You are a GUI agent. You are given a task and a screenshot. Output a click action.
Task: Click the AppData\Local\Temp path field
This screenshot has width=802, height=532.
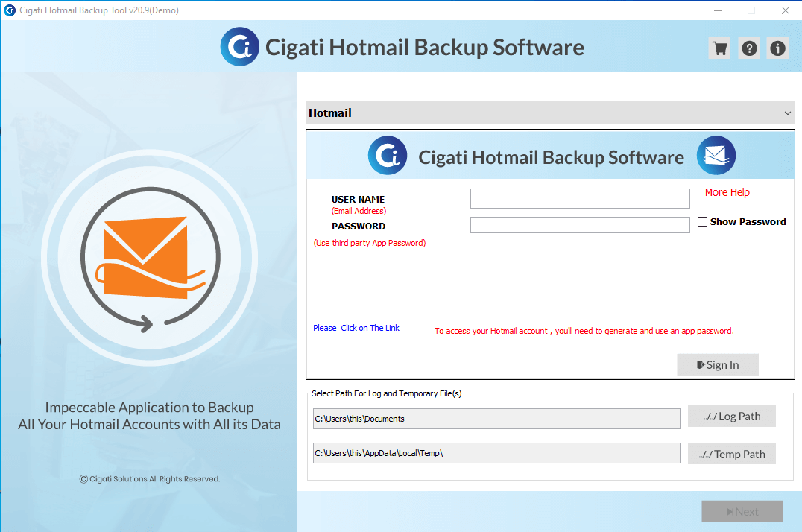[x=496, y=453]
